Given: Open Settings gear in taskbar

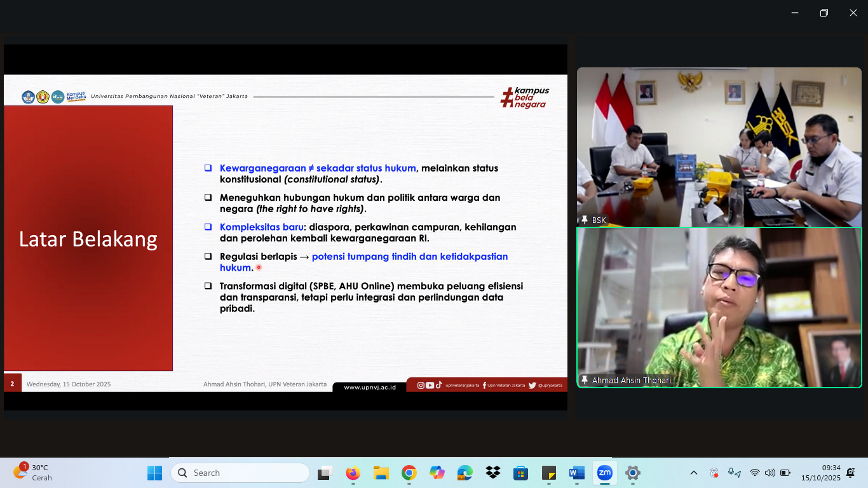Looking at the screenshot, I should pyautogui.click(x=632, y=473).
